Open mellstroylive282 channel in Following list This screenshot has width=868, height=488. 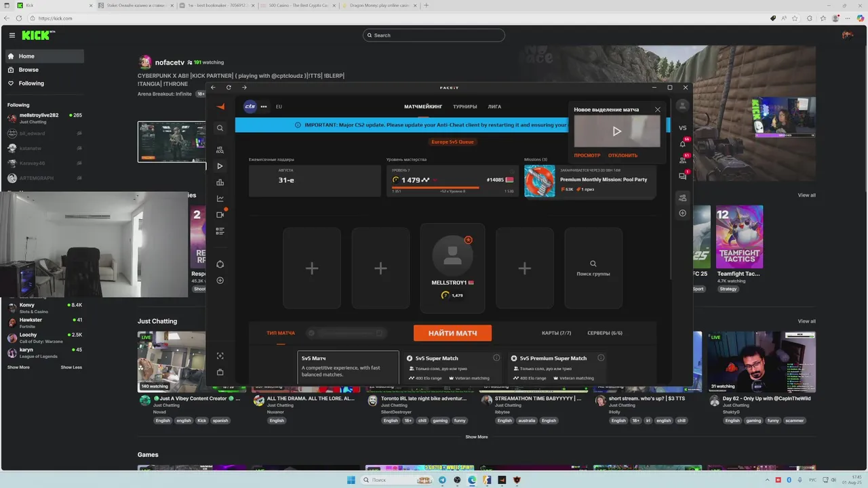pos(45,118)
